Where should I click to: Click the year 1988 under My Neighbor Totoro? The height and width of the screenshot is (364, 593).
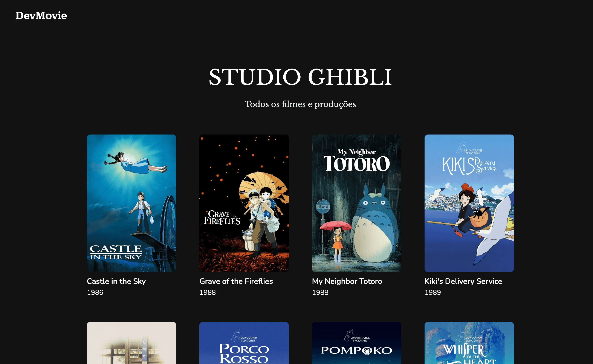tap(320, 292)
